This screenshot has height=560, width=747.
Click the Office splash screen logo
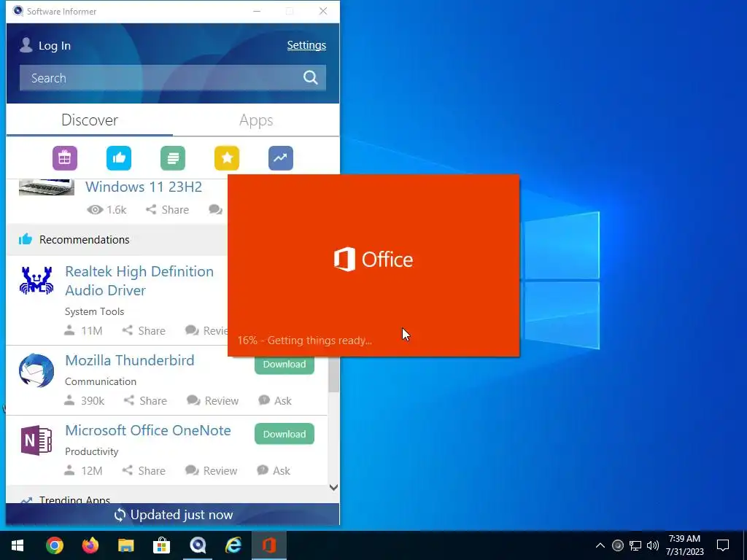373,260
